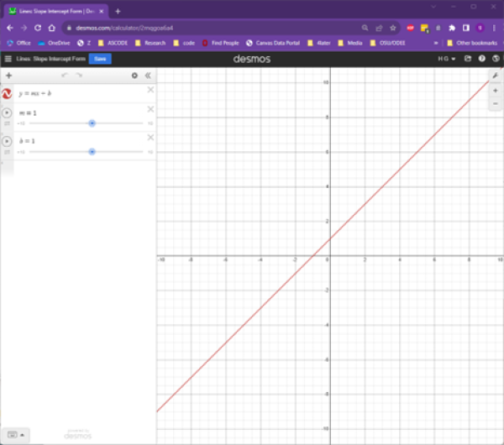This screenshot has height=445, width=504.
Task: Play the m slider animation
Action: (x=7, y=113)
